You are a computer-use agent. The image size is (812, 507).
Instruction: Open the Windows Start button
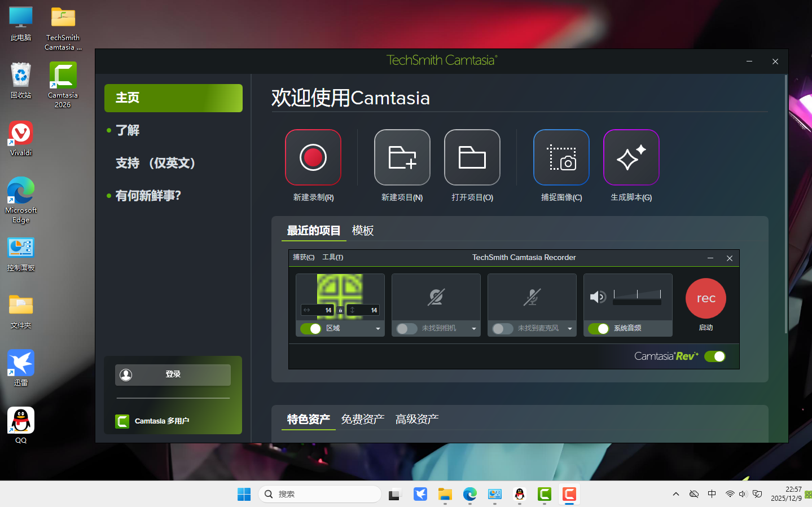pyautogui.click(x=244, y=495)
